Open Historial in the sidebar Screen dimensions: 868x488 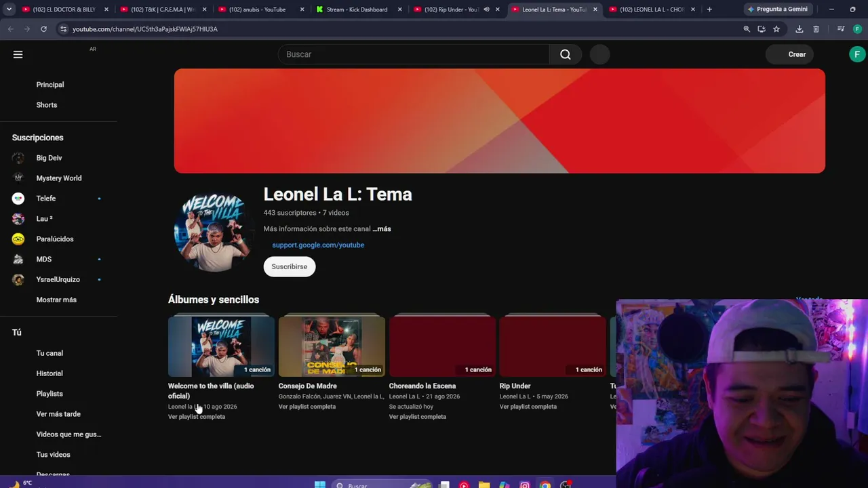50,373
